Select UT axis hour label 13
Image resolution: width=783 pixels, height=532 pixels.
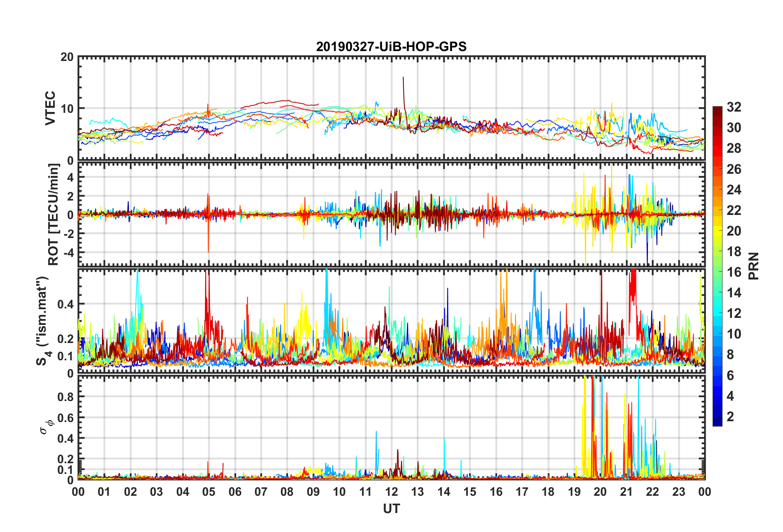click(x=417, y=492)
